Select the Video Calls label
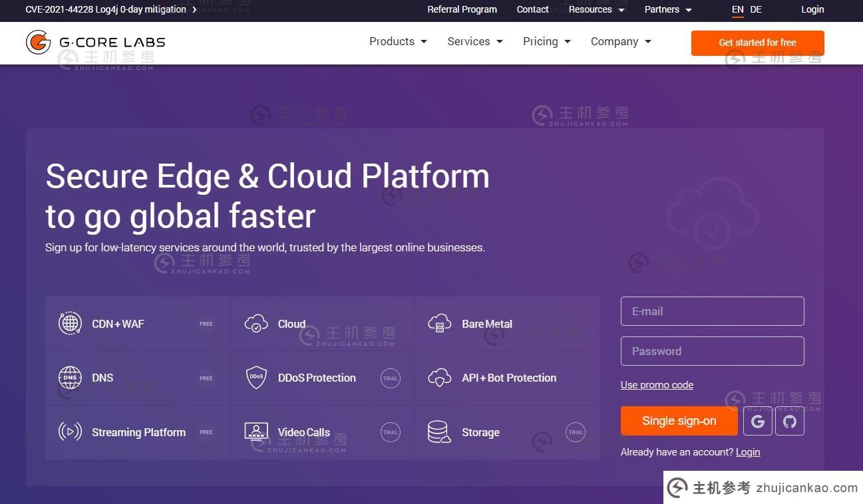This screenshot has height=504, width=863. coord(303,432)
